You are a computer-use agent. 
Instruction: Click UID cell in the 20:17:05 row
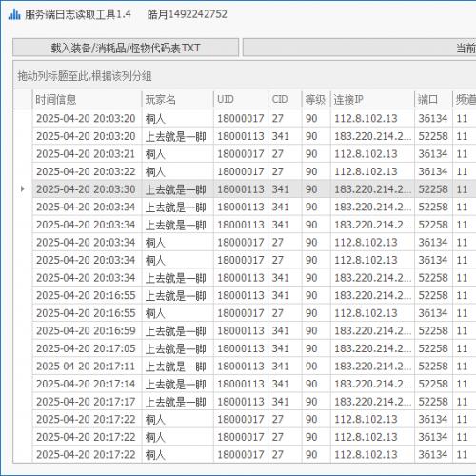(x=241, y=348)
